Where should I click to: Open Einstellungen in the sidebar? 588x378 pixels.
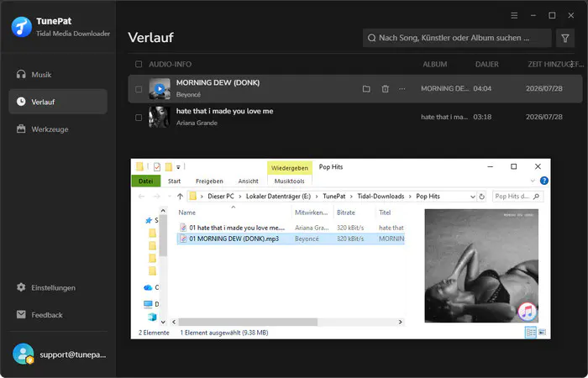coord(58,287)
